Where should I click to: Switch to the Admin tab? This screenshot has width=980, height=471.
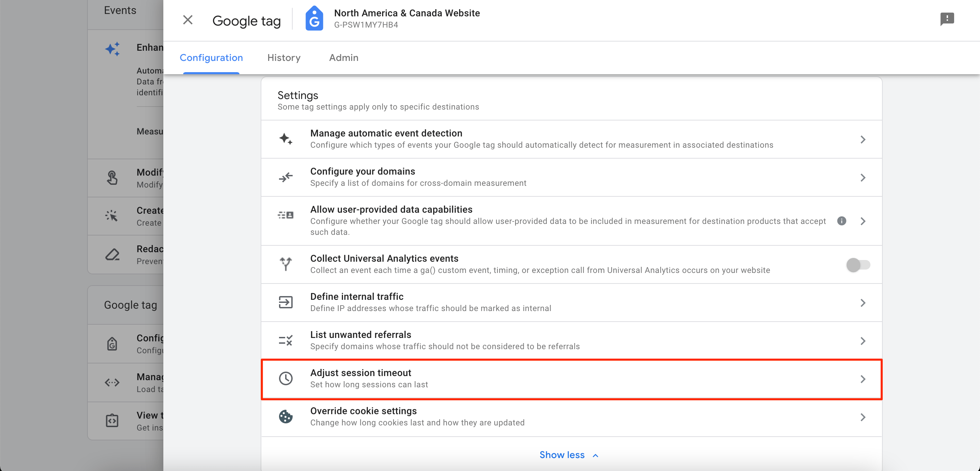coord(343,58)
